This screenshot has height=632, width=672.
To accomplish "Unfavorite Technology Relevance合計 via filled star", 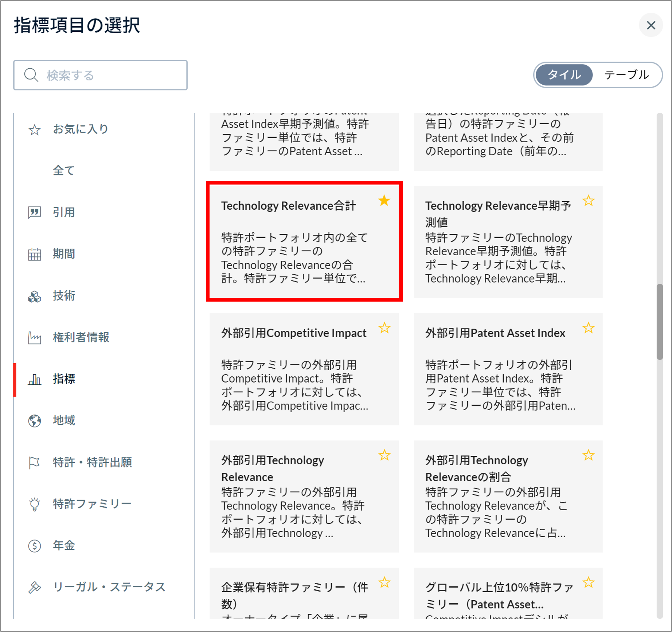I will [x=384, y=201].
